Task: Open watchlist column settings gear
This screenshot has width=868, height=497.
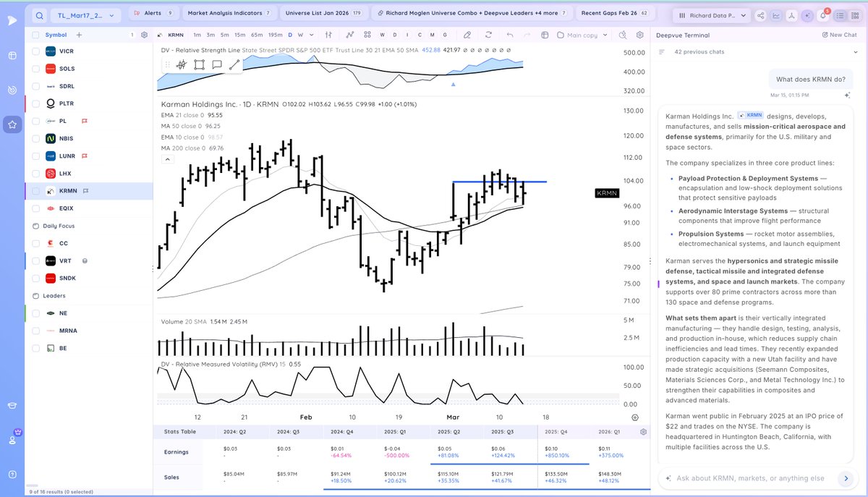Action: click(x=144, y=35)
